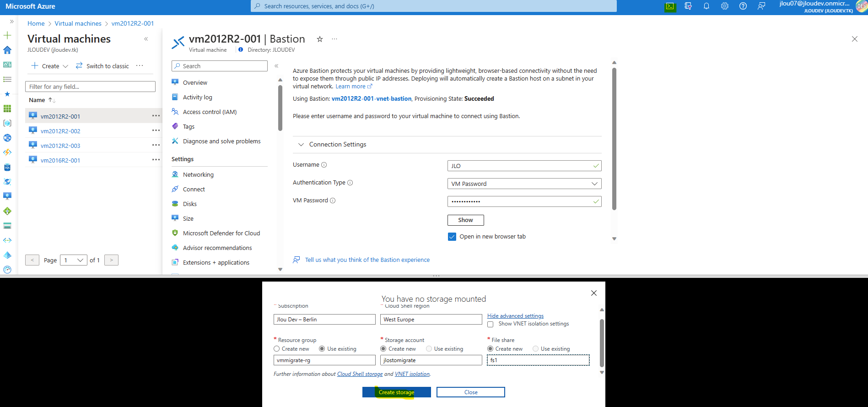
Task: Click the Close button in storage dialog
Action: (471, 392)
